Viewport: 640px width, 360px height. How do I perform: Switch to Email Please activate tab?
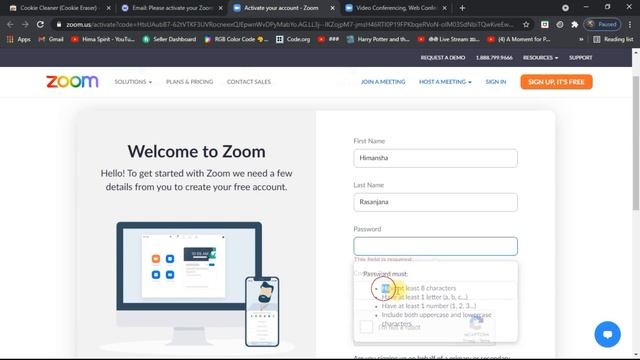coord(171,8)
